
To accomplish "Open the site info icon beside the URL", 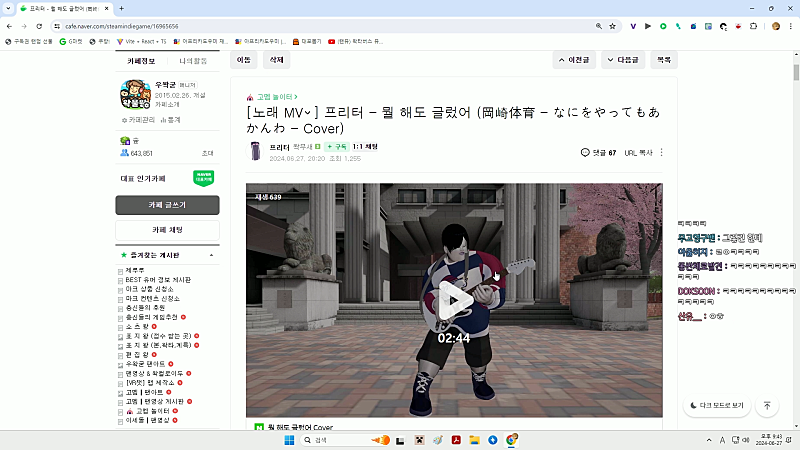I will [x=57, y=26].
